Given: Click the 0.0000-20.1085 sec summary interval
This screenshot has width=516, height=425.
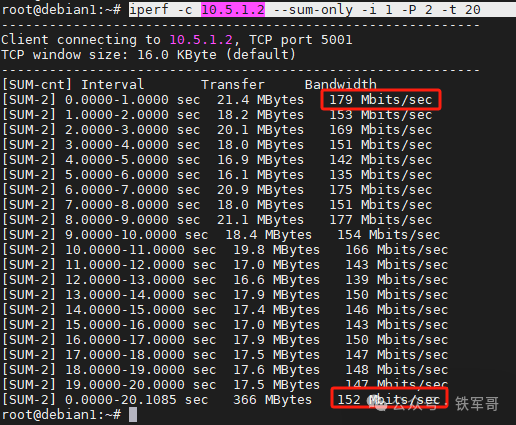Looking at the screenshot, I should (137, 400).
